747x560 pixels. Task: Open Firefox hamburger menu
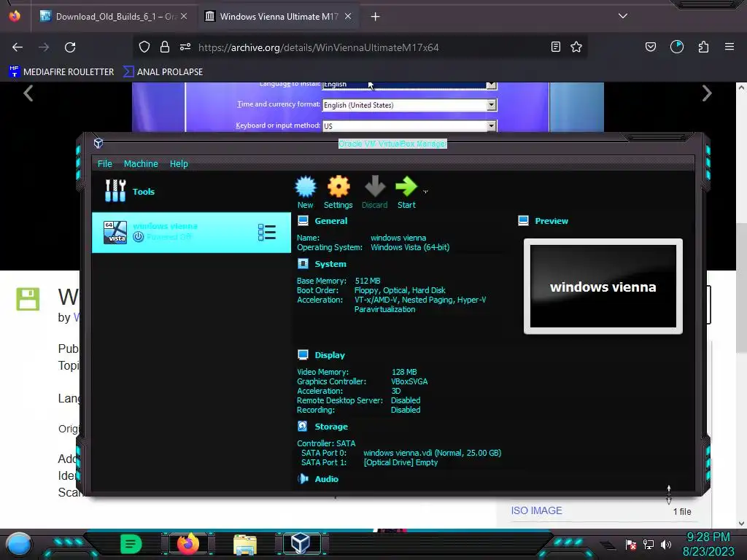729,47
